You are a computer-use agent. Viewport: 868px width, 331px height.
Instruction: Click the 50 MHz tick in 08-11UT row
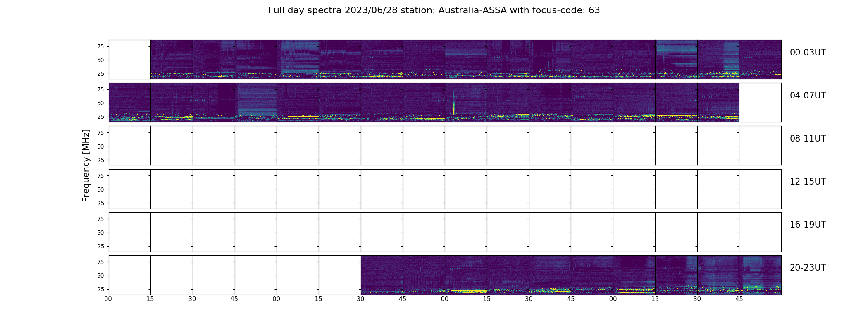[x=100, y=146]
